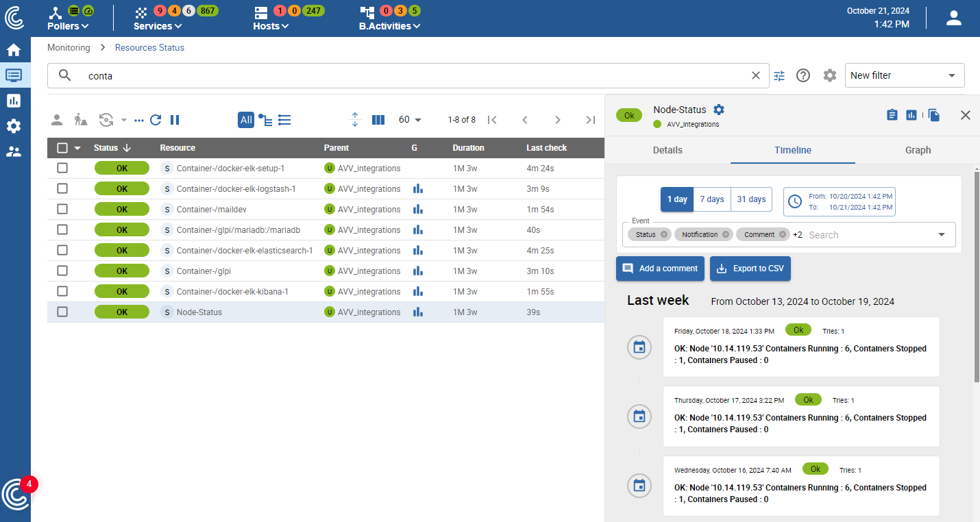
Task: Click the set downtime icon in toolbar
Action: (x=80, y=119)
